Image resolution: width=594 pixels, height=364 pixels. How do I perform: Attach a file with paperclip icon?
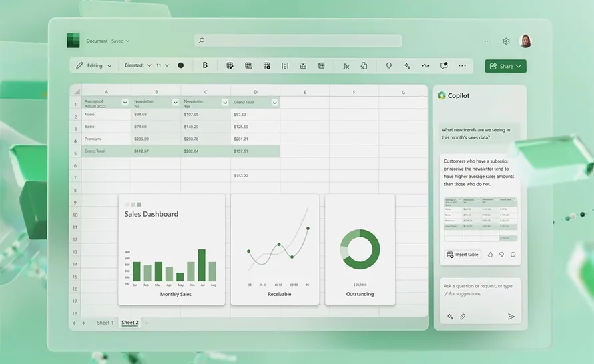point(463,317)
